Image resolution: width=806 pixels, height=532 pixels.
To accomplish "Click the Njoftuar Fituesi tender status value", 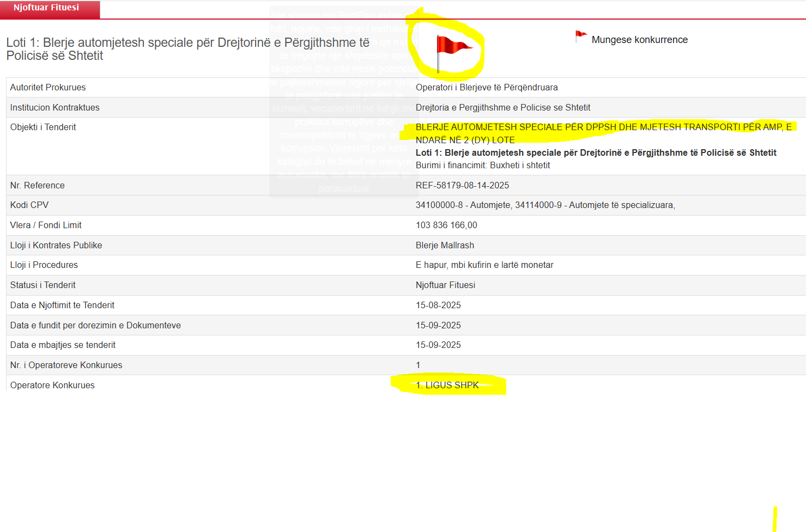I will [x=445, y=285].
